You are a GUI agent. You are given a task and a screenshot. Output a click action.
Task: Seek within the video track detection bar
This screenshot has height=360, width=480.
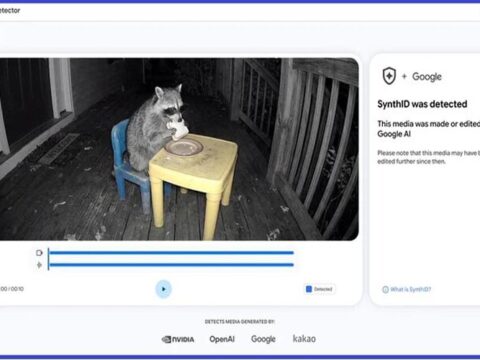(171, 253)
